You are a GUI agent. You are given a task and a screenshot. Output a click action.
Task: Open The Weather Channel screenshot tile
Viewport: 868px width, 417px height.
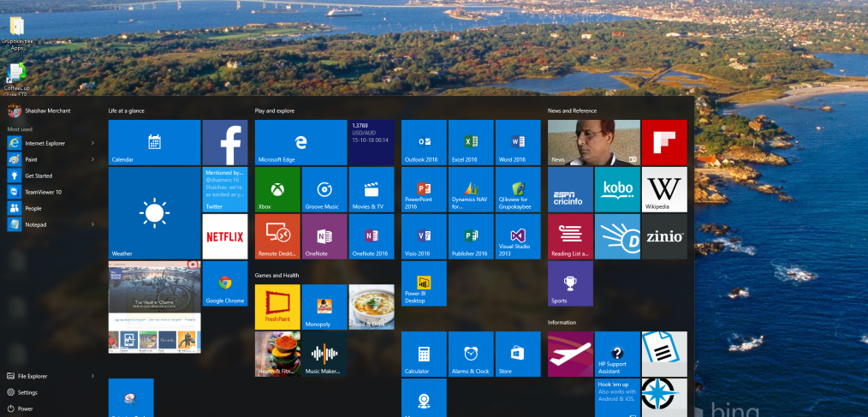click(154, 307)
